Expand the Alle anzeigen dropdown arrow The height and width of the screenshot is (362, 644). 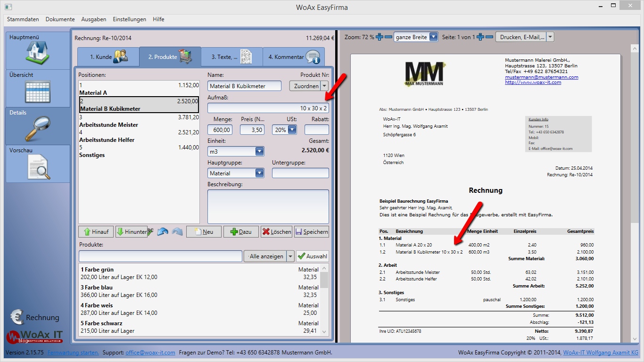[290, 256]
